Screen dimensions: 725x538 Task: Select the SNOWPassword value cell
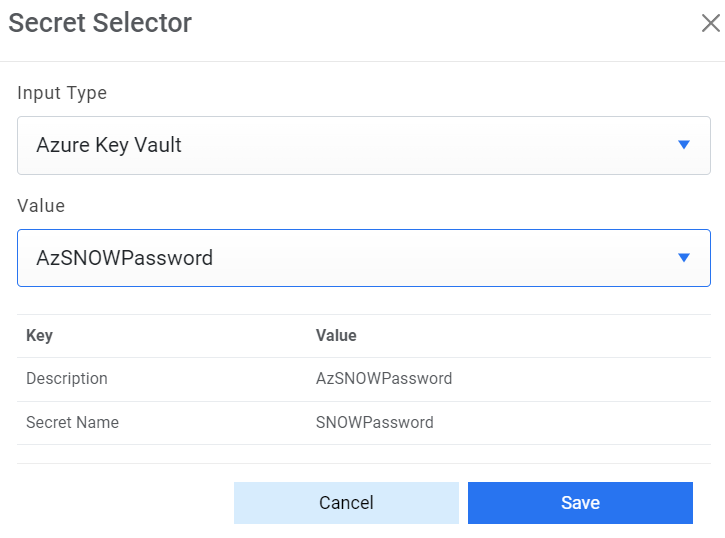pos(375,423)
